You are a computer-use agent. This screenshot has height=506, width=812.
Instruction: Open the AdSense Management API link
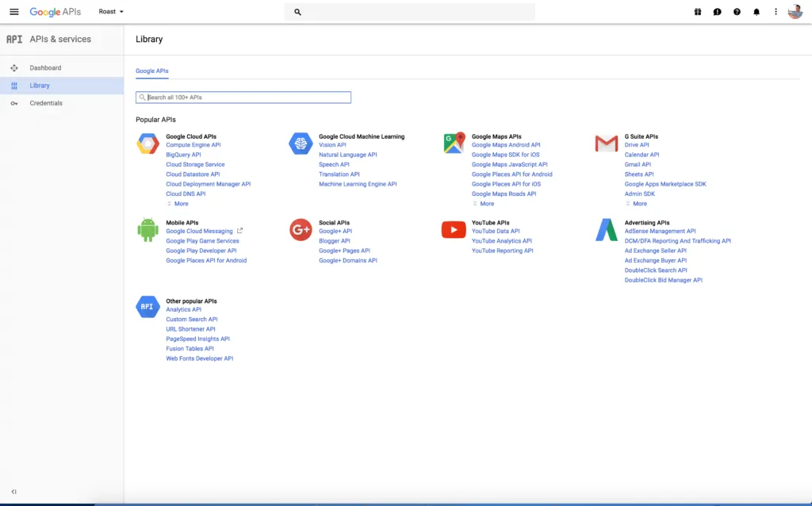(661, 232)
